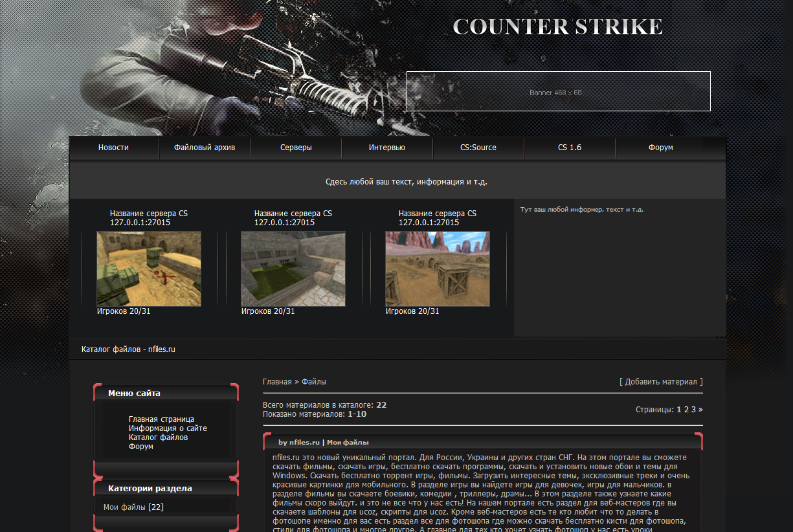
Task: Go to the Серверы navigation section
Action: (296, 148)
